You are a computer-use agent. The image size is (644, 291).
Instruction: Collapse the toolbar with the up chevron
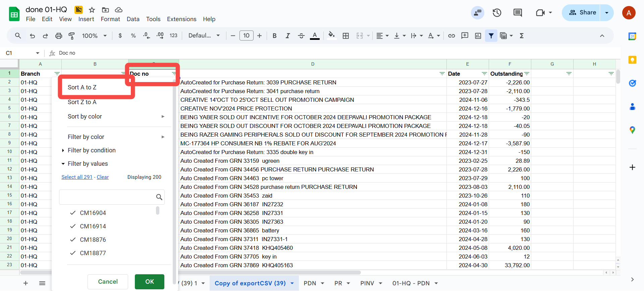(602, 35)
